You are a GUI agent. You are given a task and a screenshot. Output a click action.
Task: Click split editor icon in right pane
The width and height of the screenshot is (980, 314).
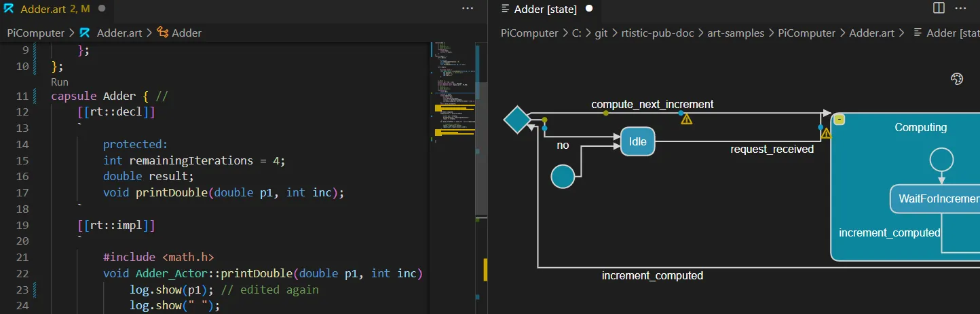coord(939,9)
